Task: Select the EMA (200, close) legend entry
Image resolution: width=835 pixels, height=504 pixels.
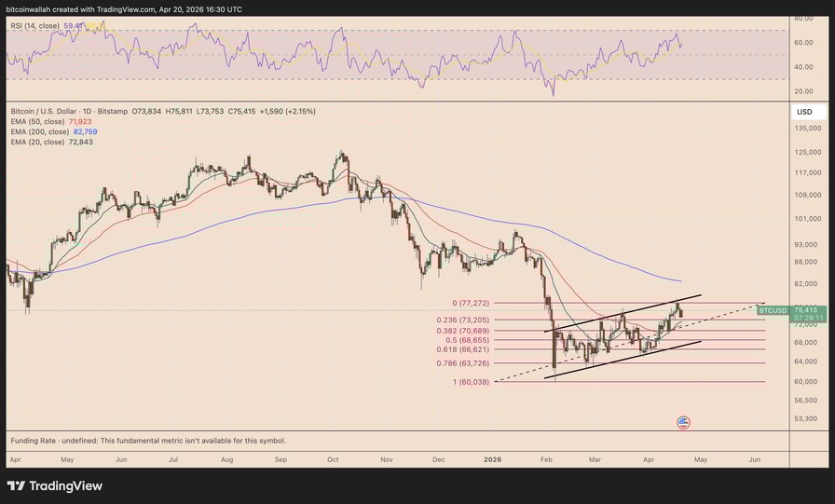Action: 39,132
